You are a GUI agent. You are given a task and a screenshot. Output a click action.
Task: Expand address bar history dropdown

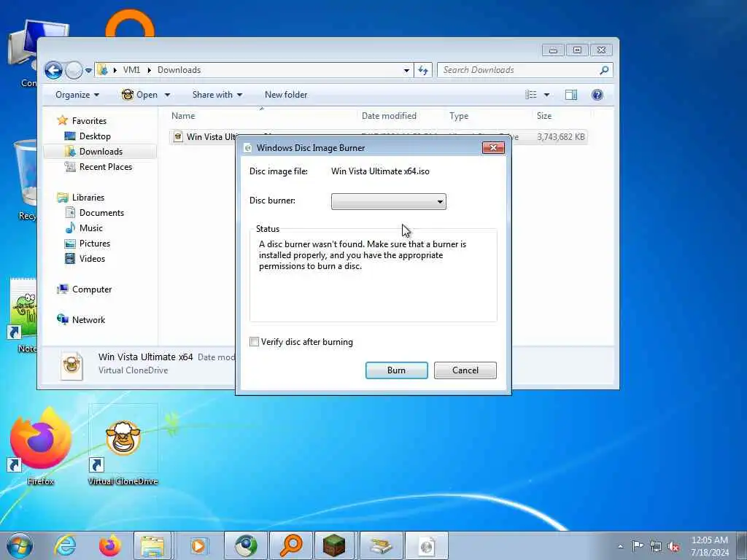pos(406,71)
